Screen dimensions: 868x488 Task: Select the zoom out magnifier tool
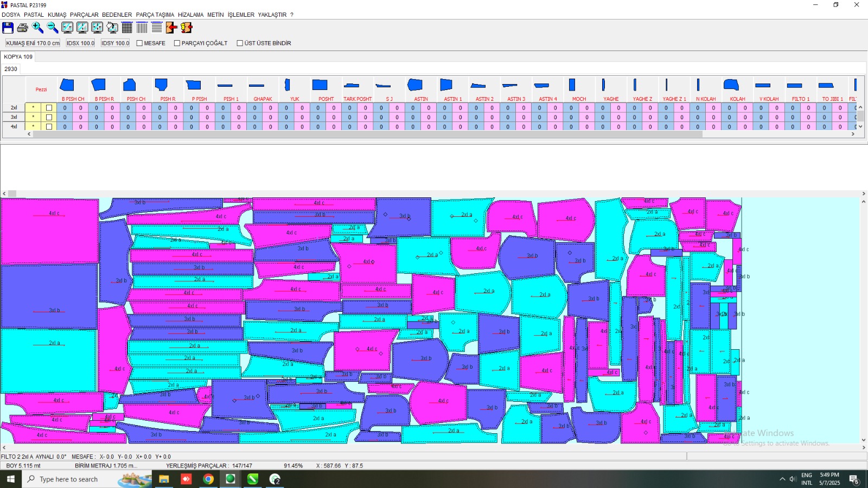(52, 28)
